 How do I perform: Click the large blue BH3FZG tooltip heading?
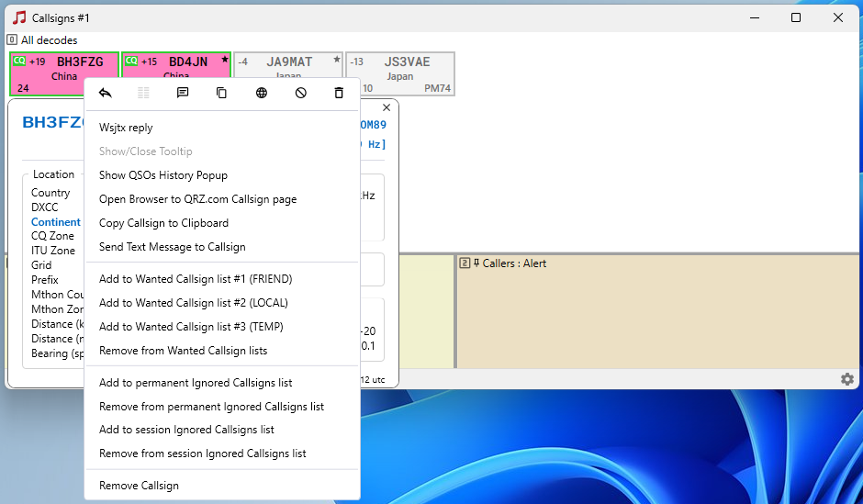click(53, 122)
